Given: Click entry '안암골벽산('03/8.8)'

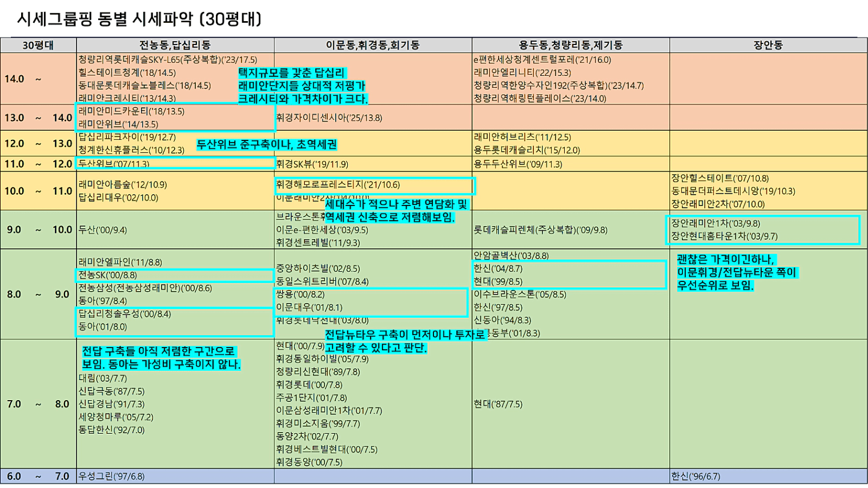Looking at the screenshot, I should [x=511, y=256].
